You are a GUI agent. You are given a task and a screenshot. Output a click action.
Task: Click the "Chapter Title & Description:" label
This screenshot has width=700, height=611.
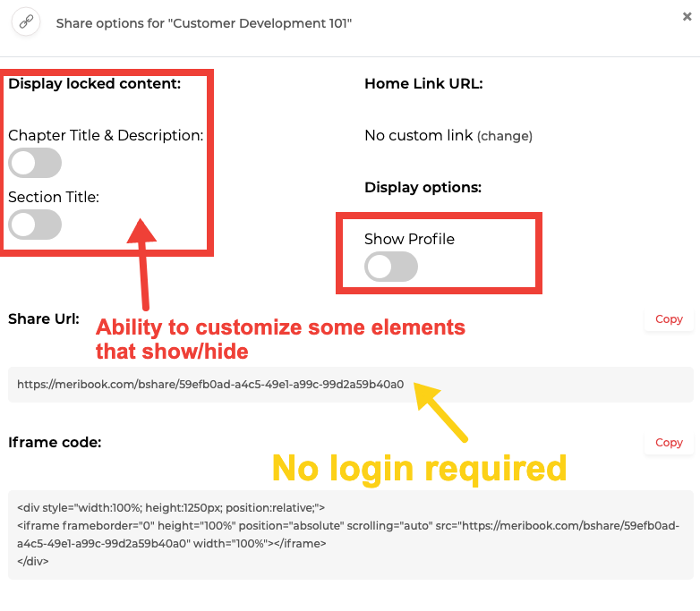(x=106, y=135)
